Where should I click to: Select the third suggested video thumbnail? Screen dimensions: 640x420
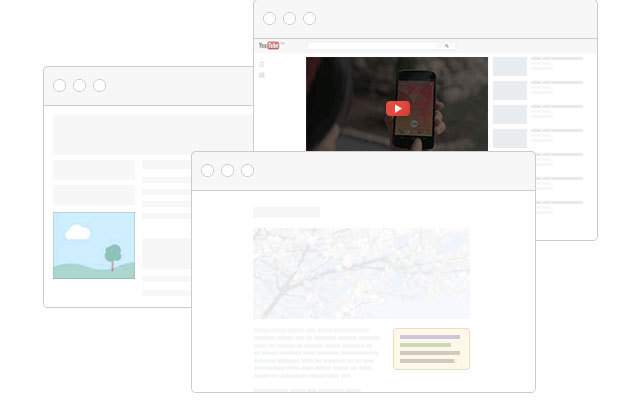tap(510, 115)
